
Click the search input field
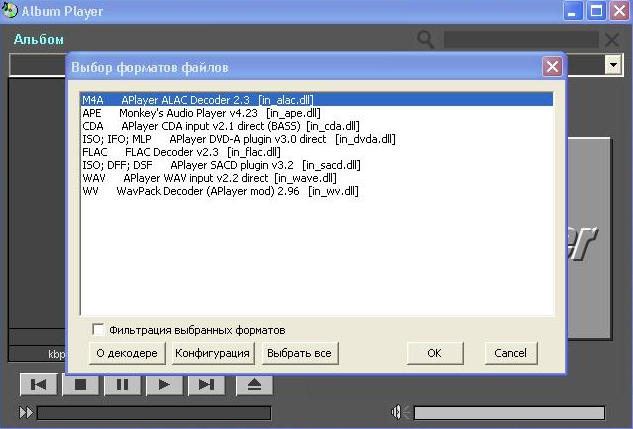tap(521, 40)
